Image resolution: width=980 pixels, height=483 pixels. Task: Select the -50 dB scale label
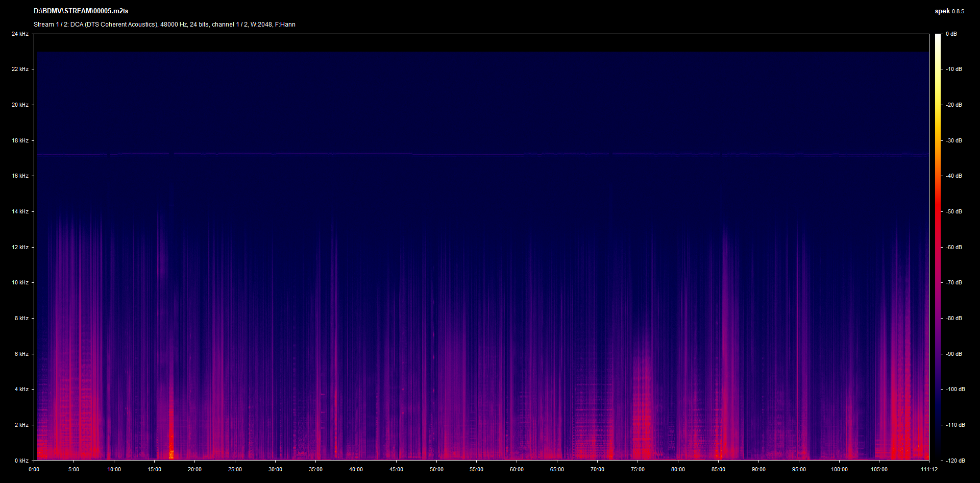click(x=953, y=211)
